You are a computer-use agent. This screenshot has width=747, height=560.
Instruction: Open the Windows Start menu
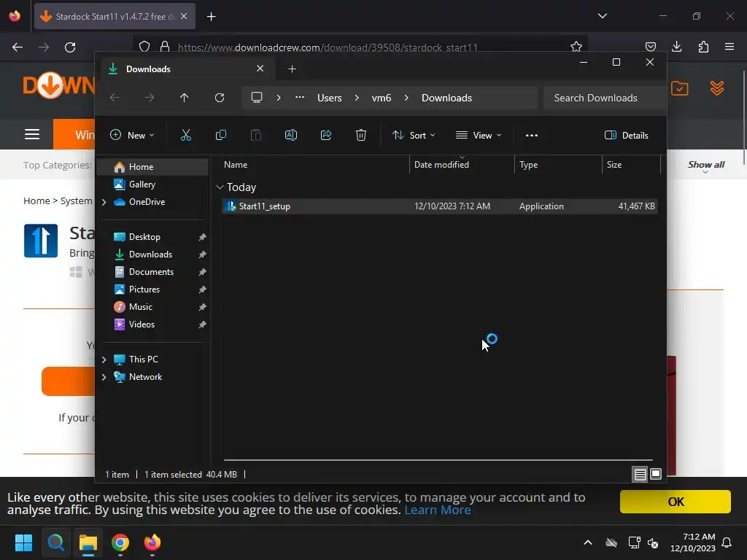[x=23, y=542]
